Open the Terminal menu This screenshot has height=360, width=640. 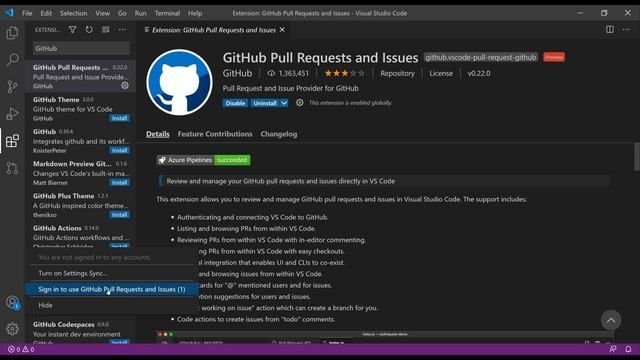167,13
